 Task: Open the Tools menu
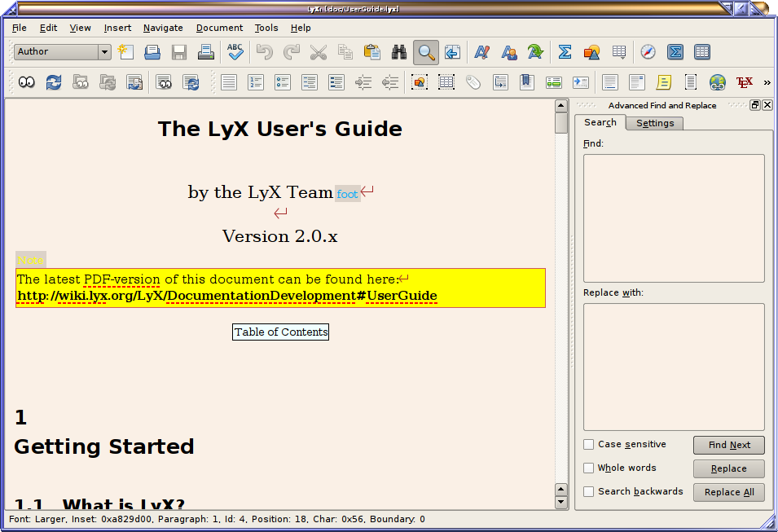point(266,28)
